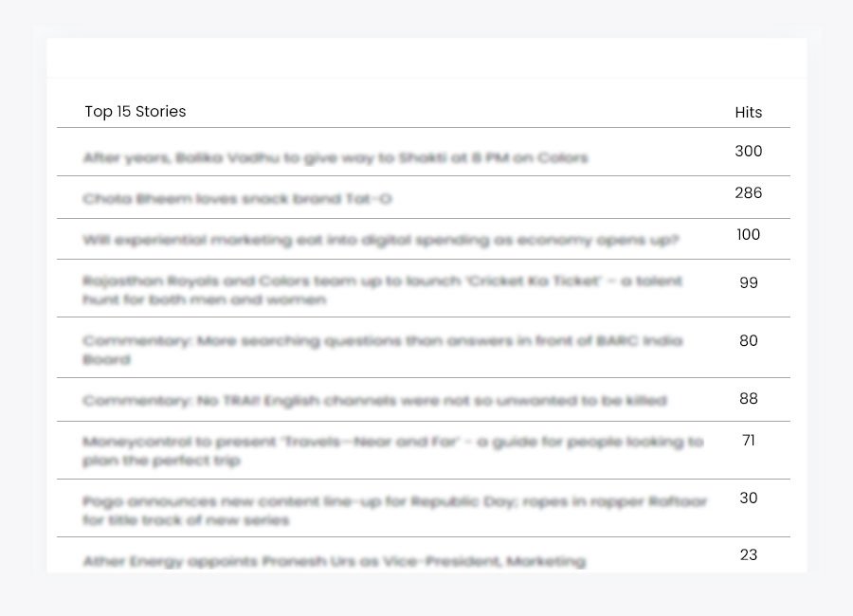Screen dimensions: 853x616
Task: Open the experiential marketing story link
Action: click(380, 240)
